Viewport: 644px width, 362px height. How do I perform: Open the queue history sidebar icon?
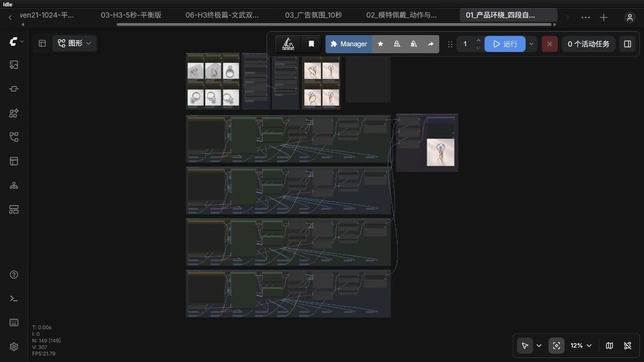point(14,88)
